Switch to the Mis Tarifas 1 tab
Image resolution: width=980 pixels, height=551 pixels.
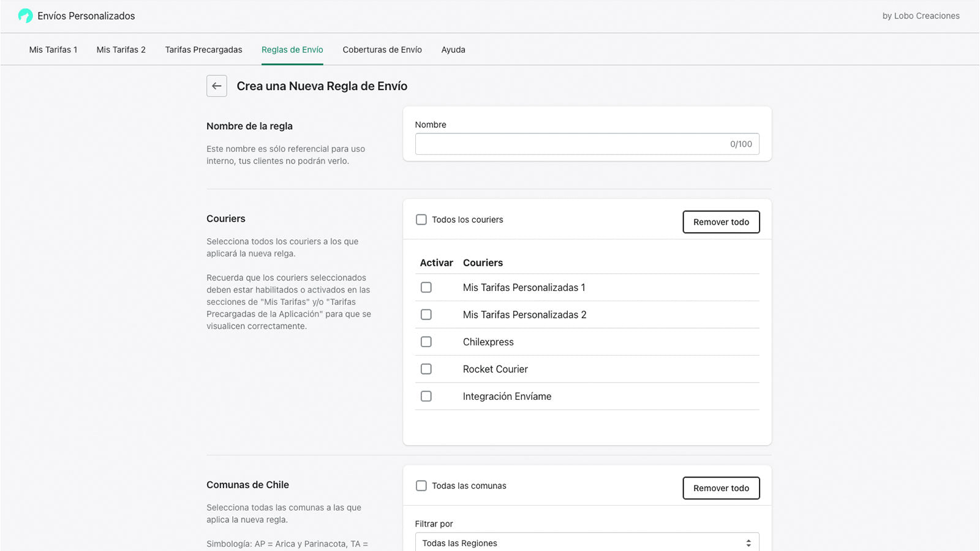click(x=53, y=49)
